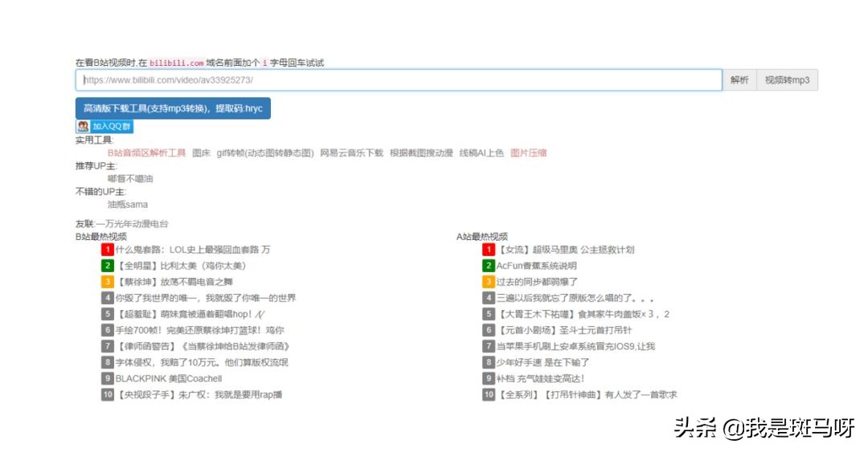Click the Bilibili video URL input field
Screen dimensions: 868x452
pos(399,80)
